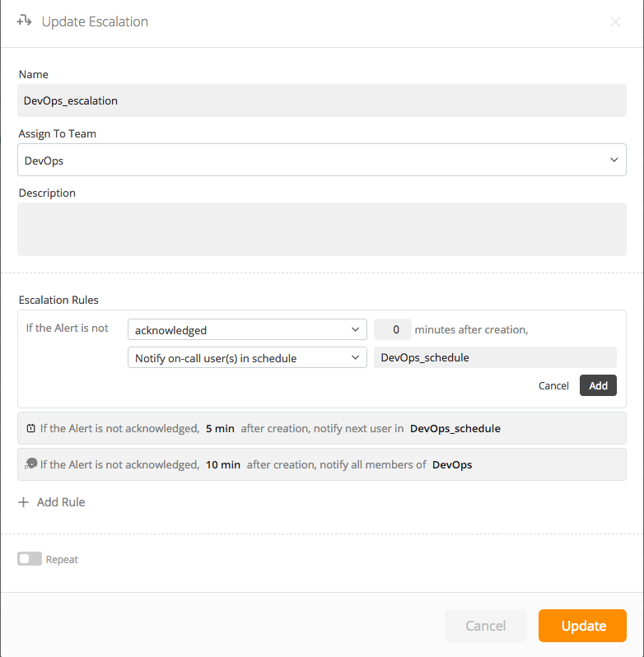Open the Assign To Team dropdown
The height and width of the screenshot is (657, 644).
tap(321, 161)
